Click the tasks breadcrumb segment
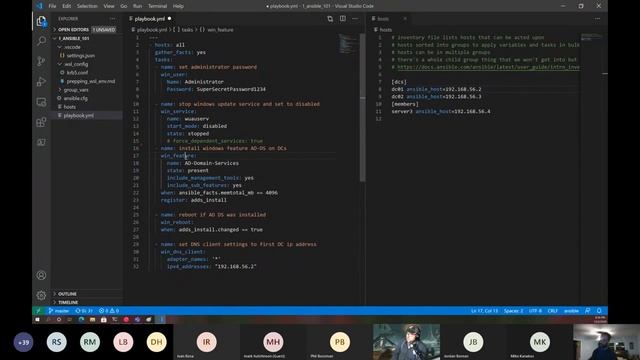The height and width of the screenshot is (360, 640). click(x=187, y=30)
